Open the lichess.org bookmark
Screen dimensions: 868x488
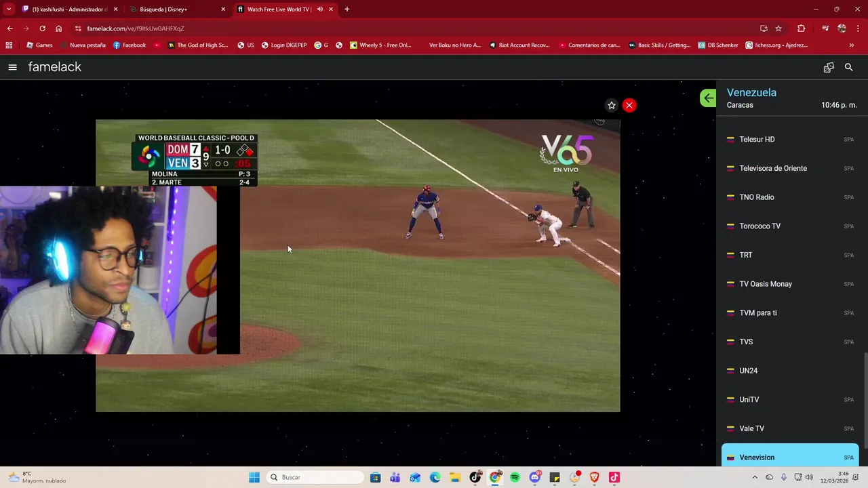[x=776, y=45]
